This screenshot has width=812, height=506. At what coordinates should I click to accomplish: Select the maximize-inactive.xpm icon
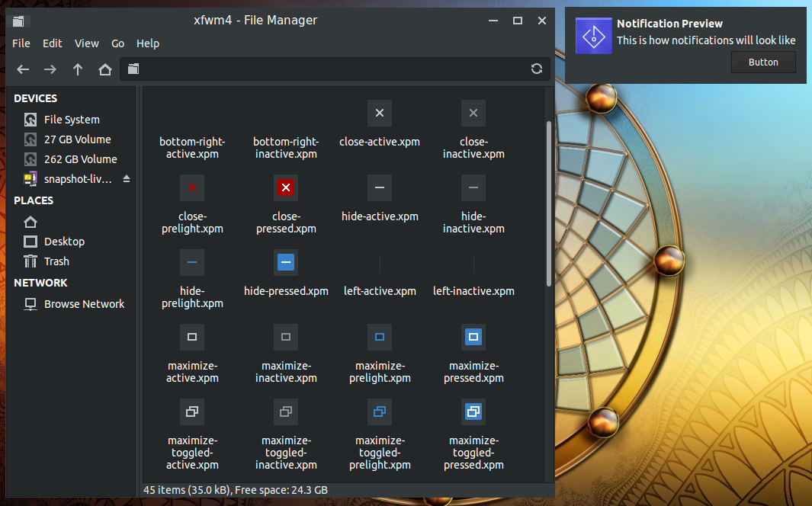tap(286, 337)
